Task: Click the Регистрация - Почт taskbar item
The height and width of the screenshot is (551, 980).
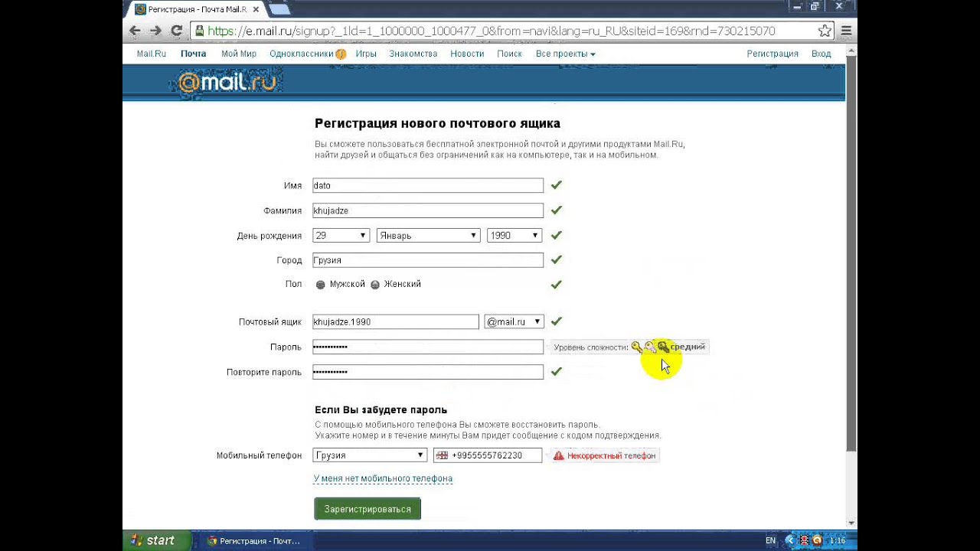Action: 254,541
